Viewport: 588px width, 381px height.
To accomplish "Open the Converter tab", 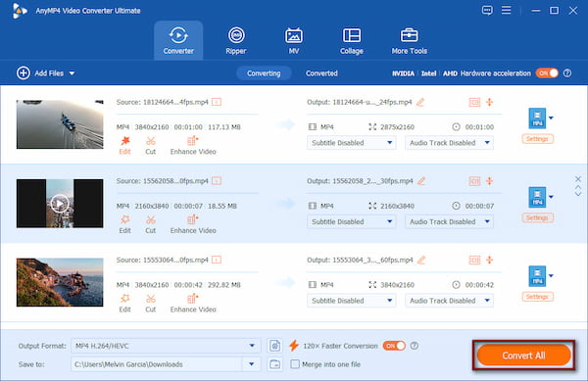I will (178, 40).
